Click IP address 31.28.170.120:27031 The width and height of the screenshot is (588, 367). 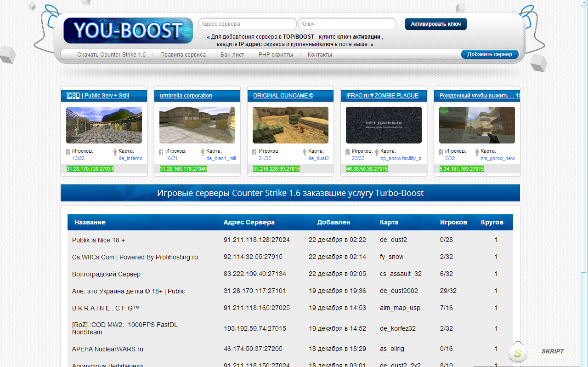pos(90,169)
